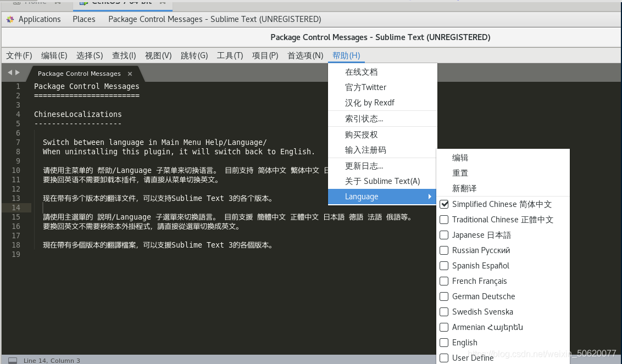Open the 文件(F) menu
This screenshot has height=364, width=622.
click(19, 55)
